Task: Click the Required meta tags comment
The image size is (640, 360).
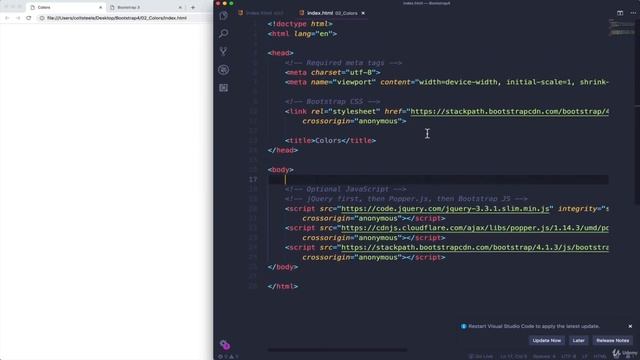Action: [x=344, y=63]
